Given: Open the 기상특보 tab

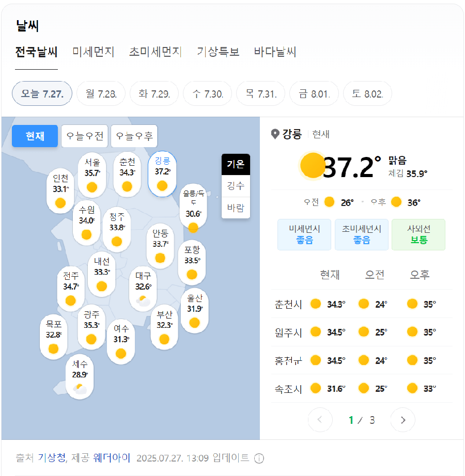Looking at the screenshot, I should 218,52.
